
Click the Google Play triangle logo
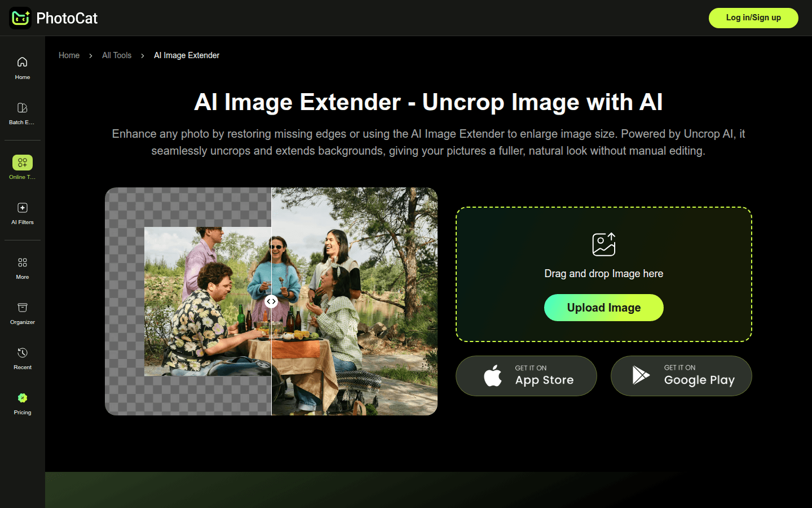(x=641, y=375)
